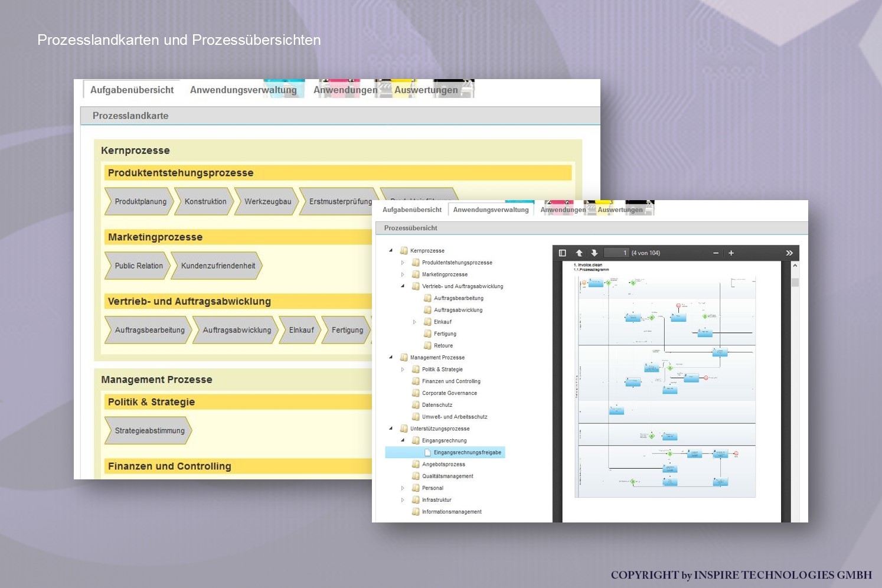Collapse the Kernprozesse tree node
Image resolution: width=882 pixels, height=588 pixels.
(x=391, y=250)
